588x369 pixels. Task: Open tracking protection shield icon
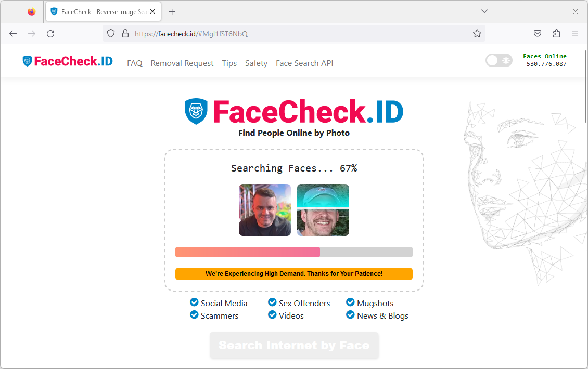pos(111,34)
